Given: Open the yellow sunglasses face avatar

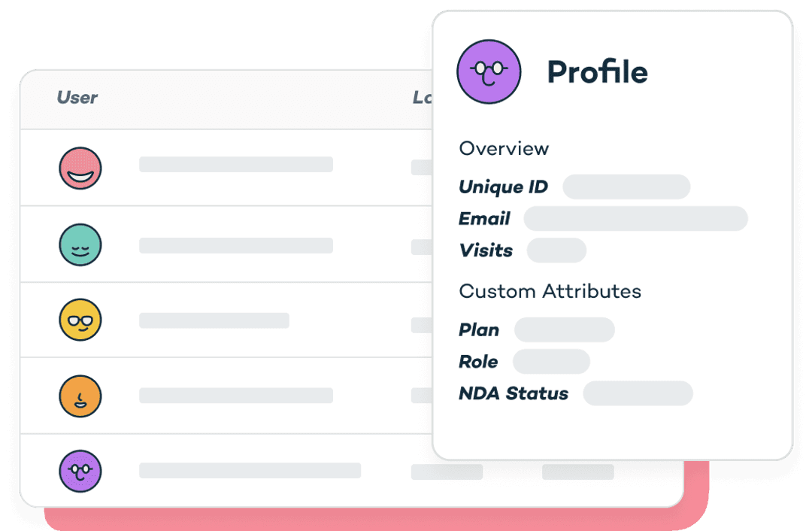Looking at the screenshot, I should tap(80, 320).
